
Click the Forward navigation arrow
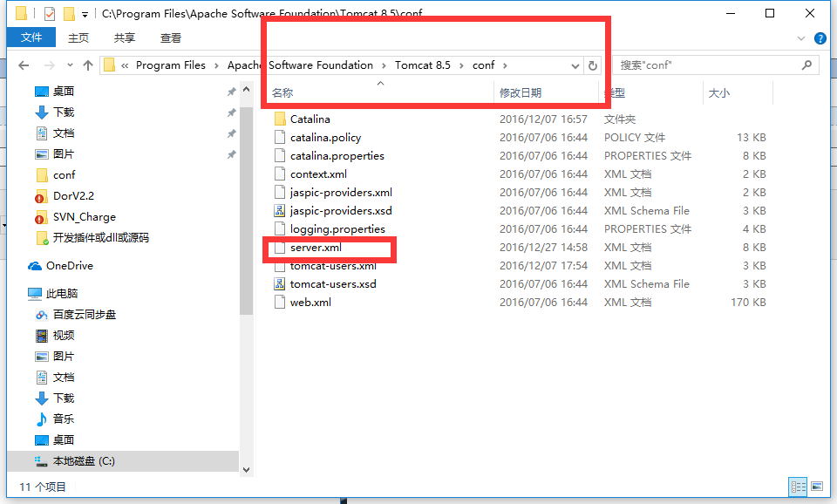pyautogui.click(x=49, y=65)
